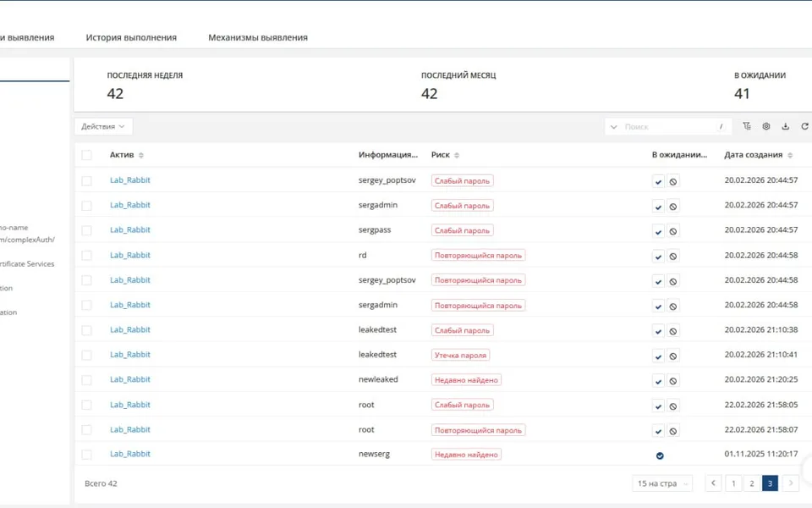Reject root weak password finding
The height and width of the screenshot is (508, 812).
pyautogui.click(x=672, y=406)
